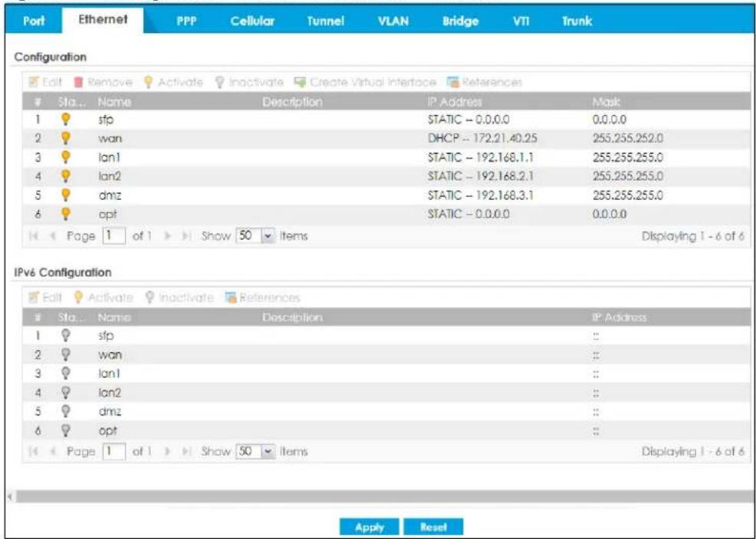Click the gray IPv6 status bulb for lan2
The width and height of the screenshot is (756, 539).
[x=66, y=393]
